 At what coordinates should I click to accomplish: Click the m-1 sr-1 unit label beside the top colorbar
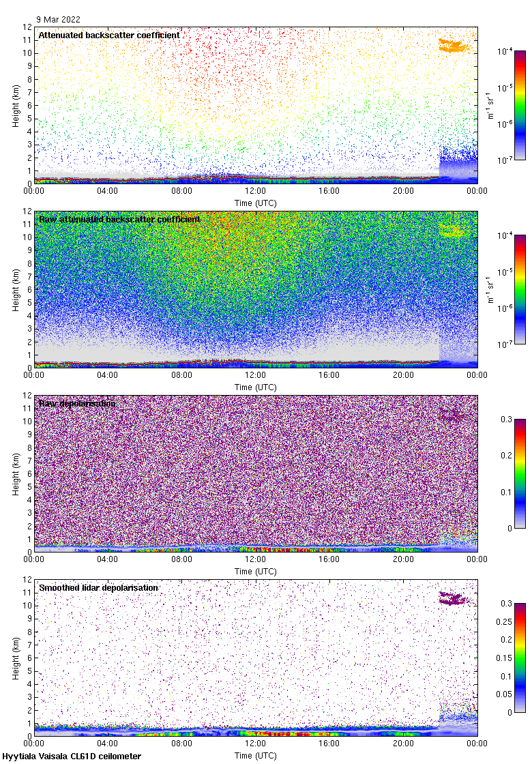point(490,105)
